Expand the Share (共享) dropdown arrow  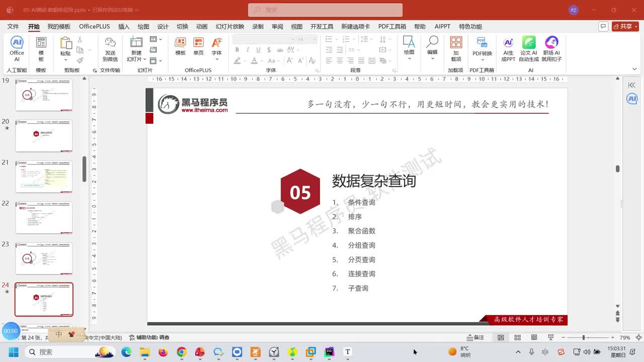click(x=635, y=27)
